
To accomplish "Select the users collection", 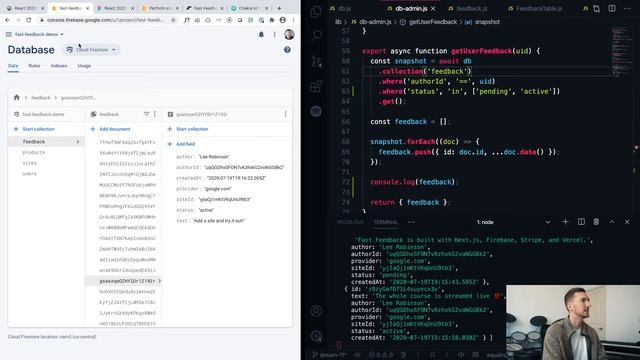I will 29,173.
